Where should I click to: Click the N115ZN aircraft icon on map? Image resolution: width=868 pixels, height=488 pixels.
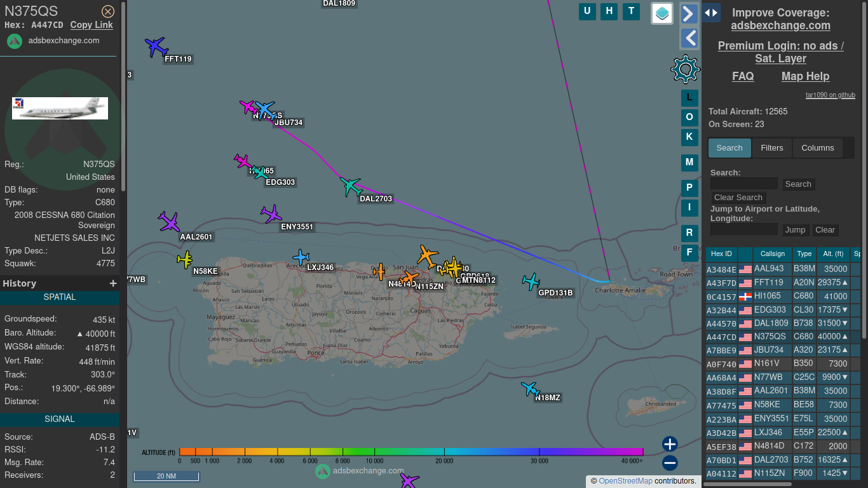click(x=409, y=278)
